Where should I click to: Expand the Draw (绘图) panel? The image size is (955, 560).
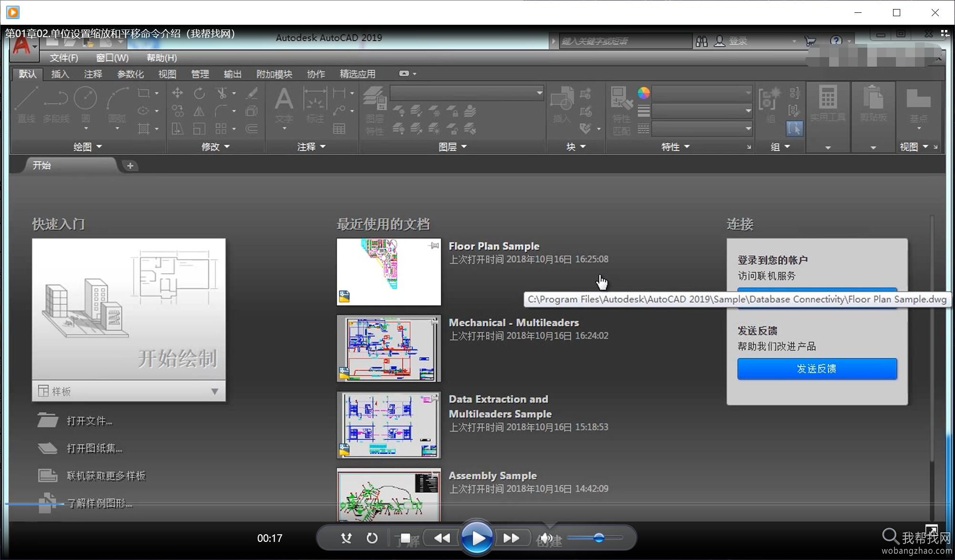pos(88,147)
